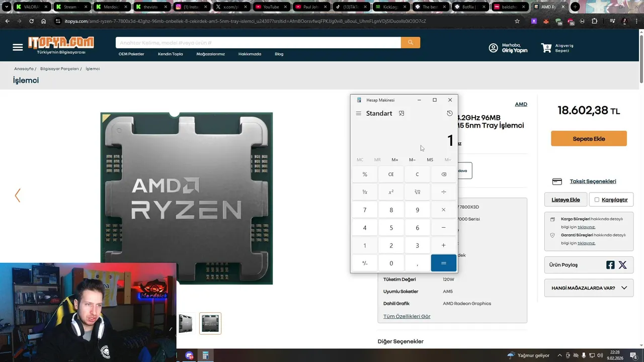644x362 pixels.
Task: Click calculator C clear button
Action: 417,174
